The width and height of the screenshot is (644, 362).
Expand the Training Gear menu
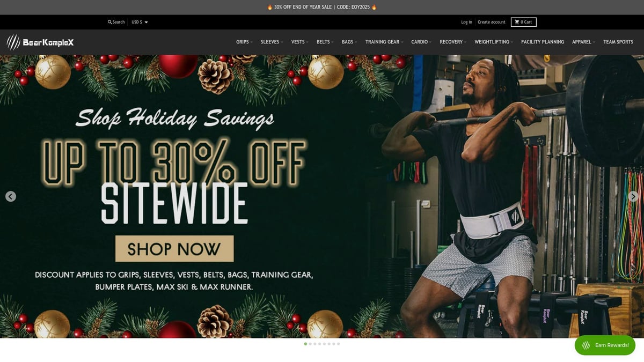(384, 42)
